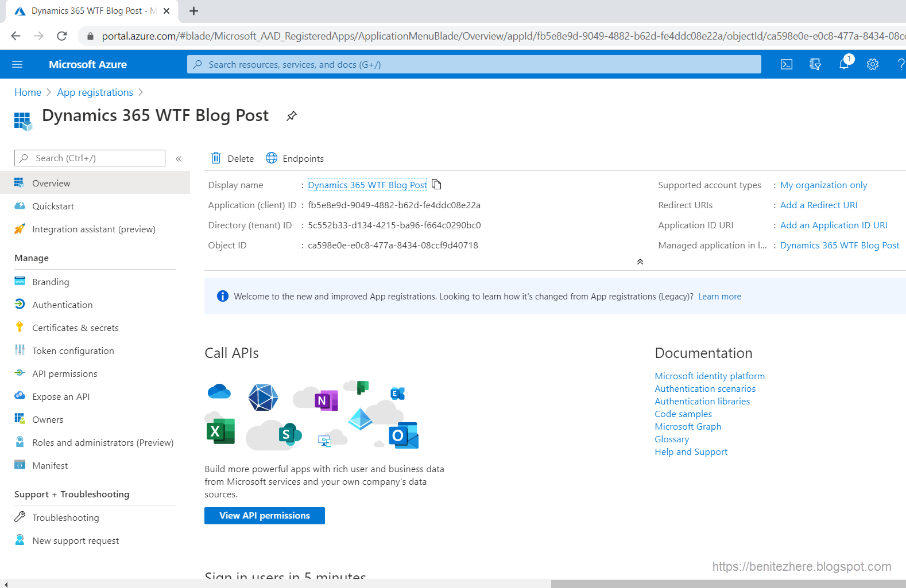Click the Owners icon
906x588 pixels.
(20, 419)
